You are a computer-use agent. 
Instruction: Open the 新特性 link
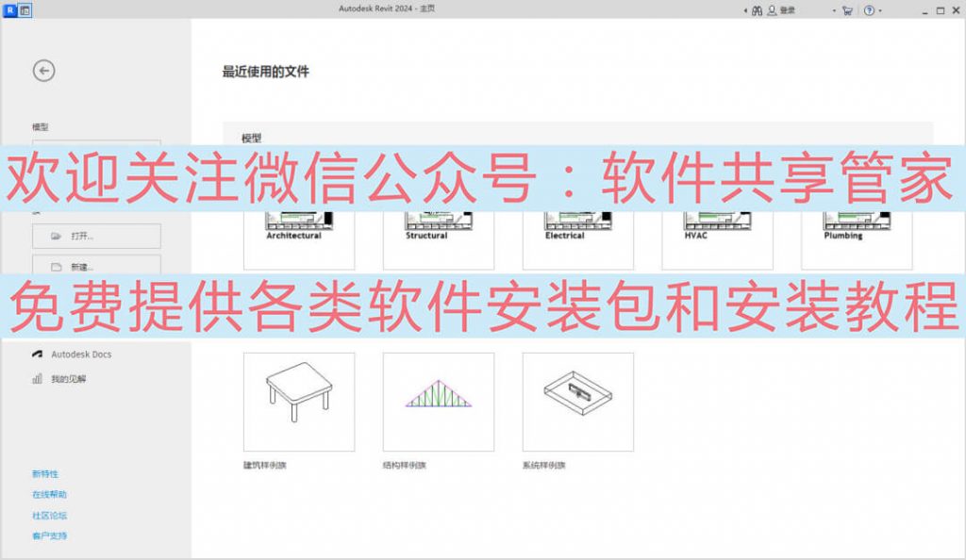tap(45, 474)
